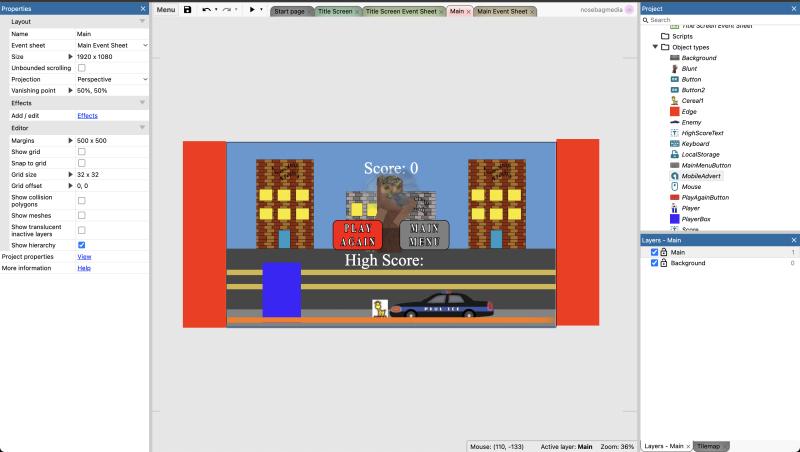The width and height of the screenshot is (800, 452).
Task: Click the Save project icon
Action: 188,10
